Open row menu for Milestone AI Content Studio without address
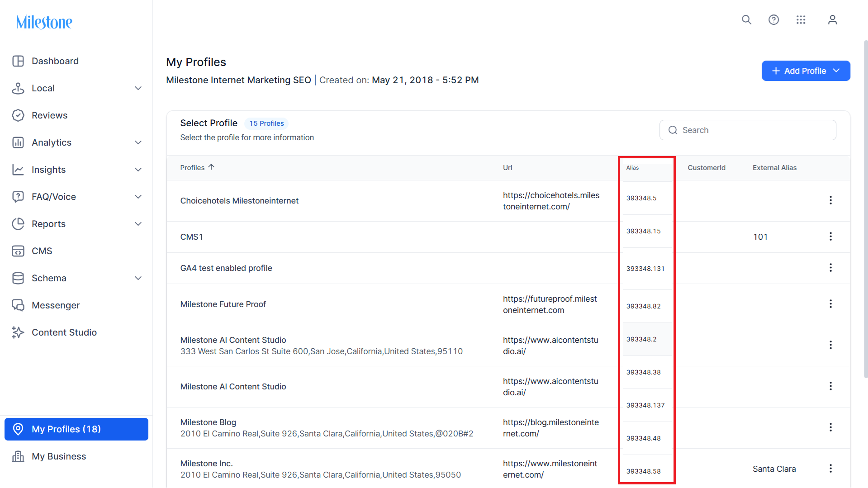Image resolution: width=868 pixels, height=488 pixels. [830, 386]
